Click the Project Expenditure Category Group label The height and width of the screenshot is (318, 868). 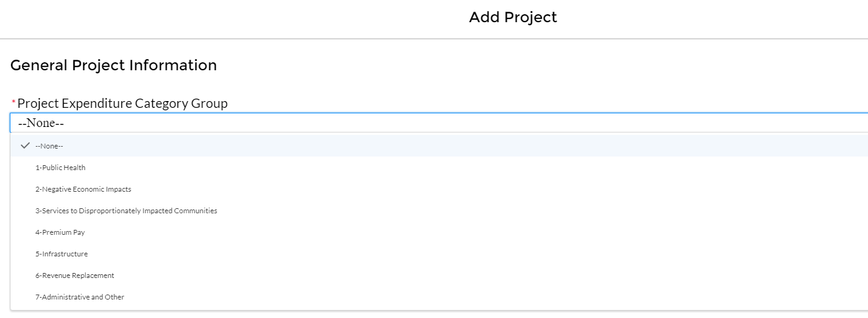coord(122,104)
